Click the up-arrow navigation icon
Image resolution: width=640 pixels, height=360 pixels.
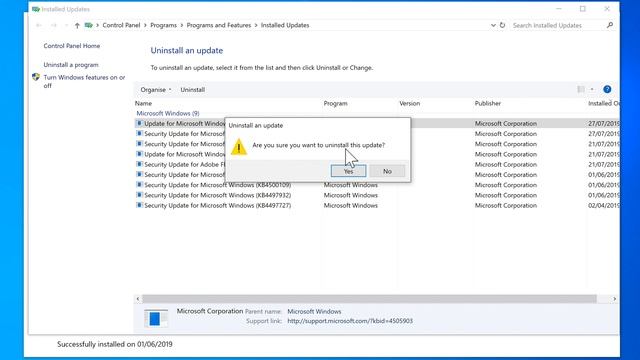click(x=77, y=25)
